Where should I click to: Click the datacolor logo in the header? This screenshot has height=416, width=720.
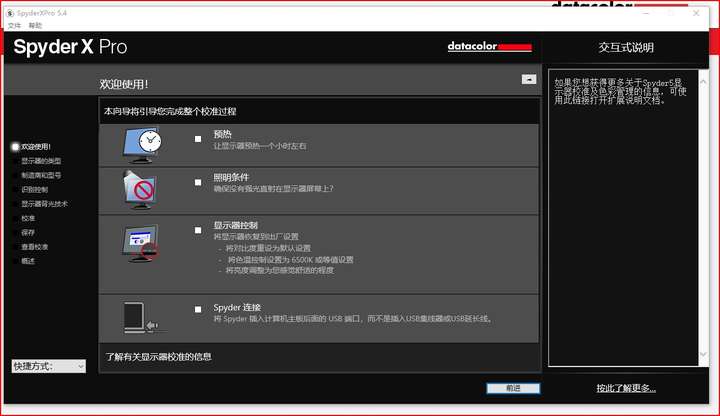click(489, 46)
